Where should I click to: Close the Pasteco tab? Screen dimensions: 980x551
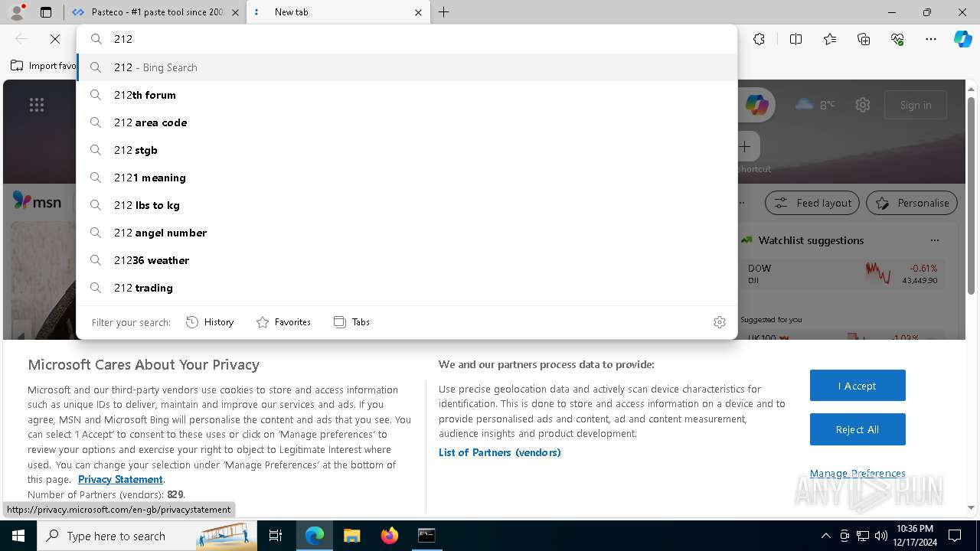pyautogui.click(x=235, y=12)
